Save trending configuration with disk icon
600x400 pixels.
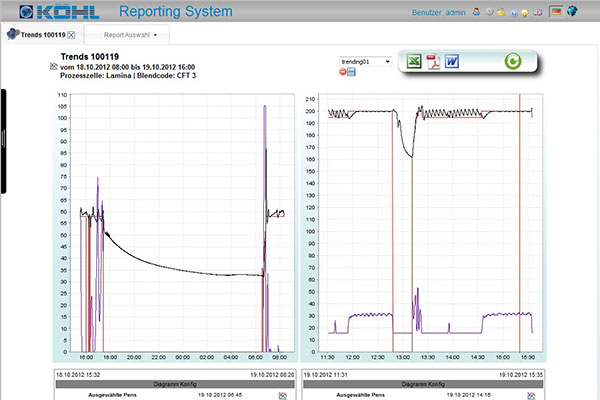click(352, 73)
